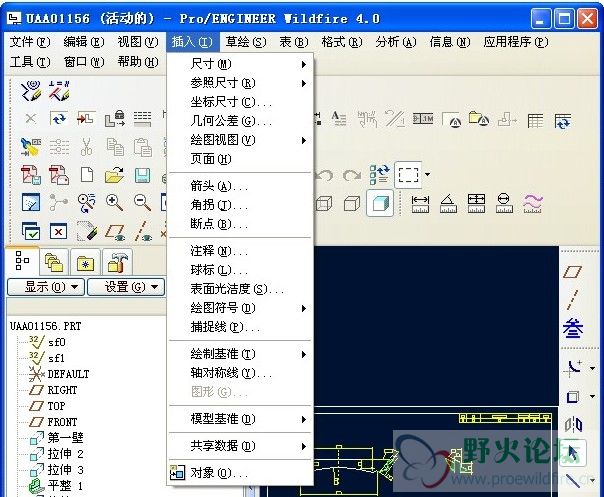Screen dimensions: 604x497
Task: Open the 编辑(E) menu
Action: pyautogui.click(x=84, y=42)
